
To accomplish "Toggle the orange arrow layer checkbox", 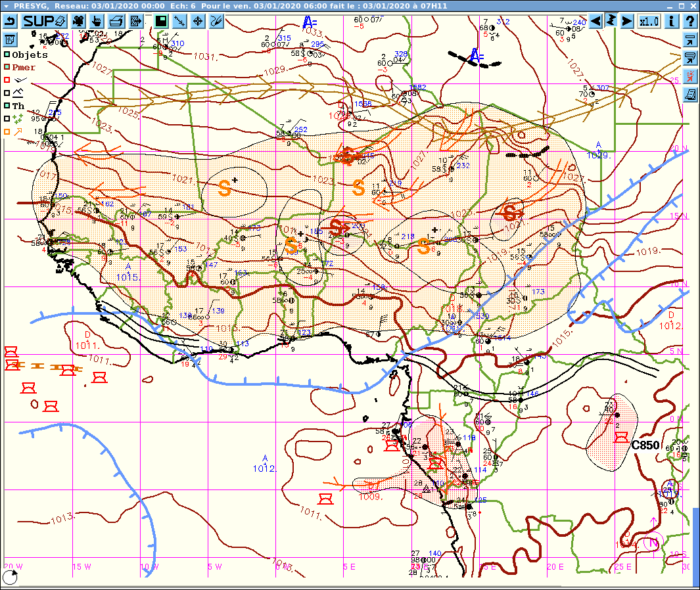I will (x=7, y=131).
